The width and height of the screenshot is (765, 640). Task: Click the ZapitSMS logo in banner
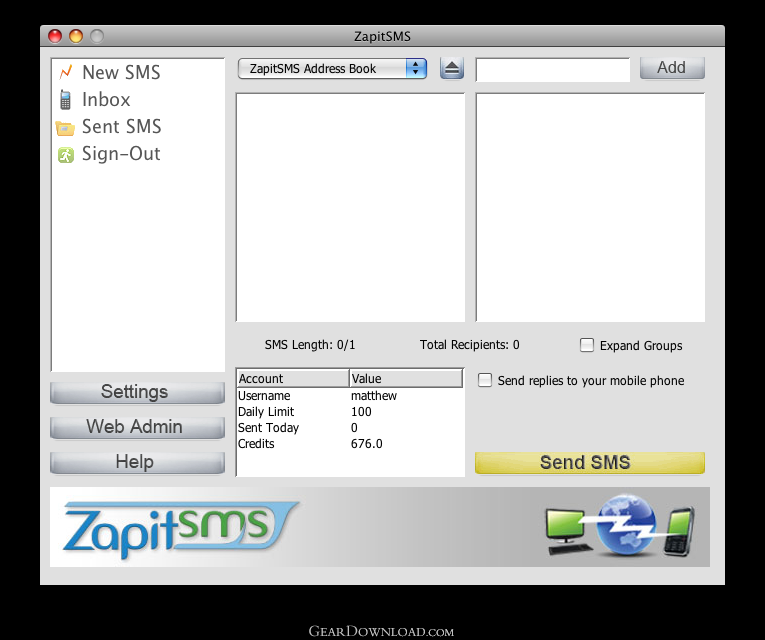pyautogui.click(x=180, y=529)
